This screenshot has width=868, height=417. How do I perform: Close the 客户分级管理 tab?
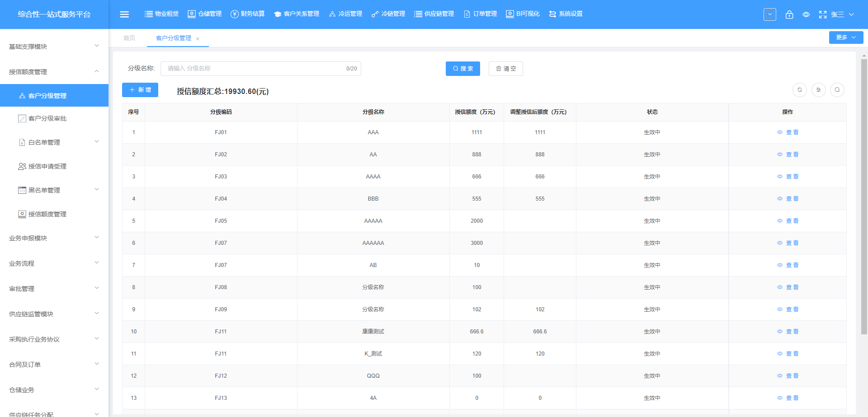pyautogui.click(x=198, y=39)
